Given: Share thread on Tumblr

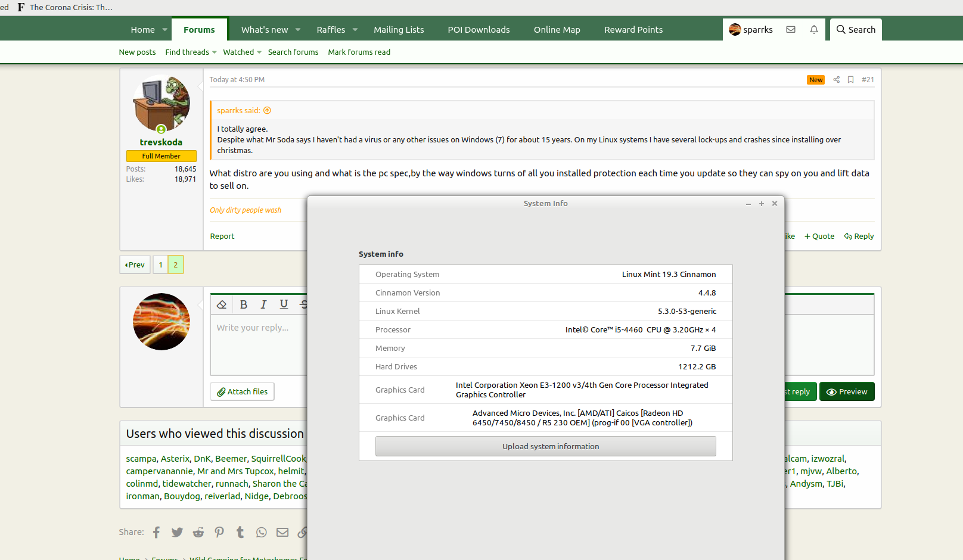Looking at the screenshot, I should [240, 533].
